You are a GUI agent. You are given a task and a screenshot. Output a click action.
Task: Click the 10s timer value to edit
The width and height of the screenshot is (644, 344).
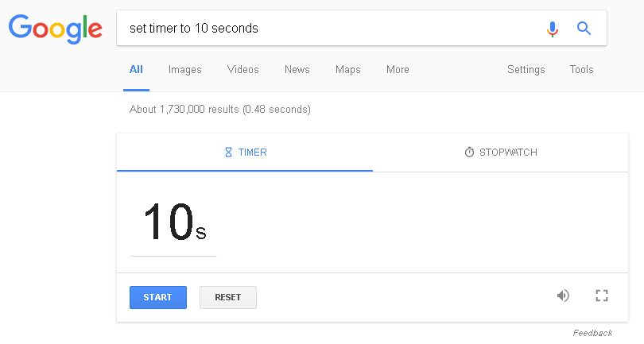point(175,222)
